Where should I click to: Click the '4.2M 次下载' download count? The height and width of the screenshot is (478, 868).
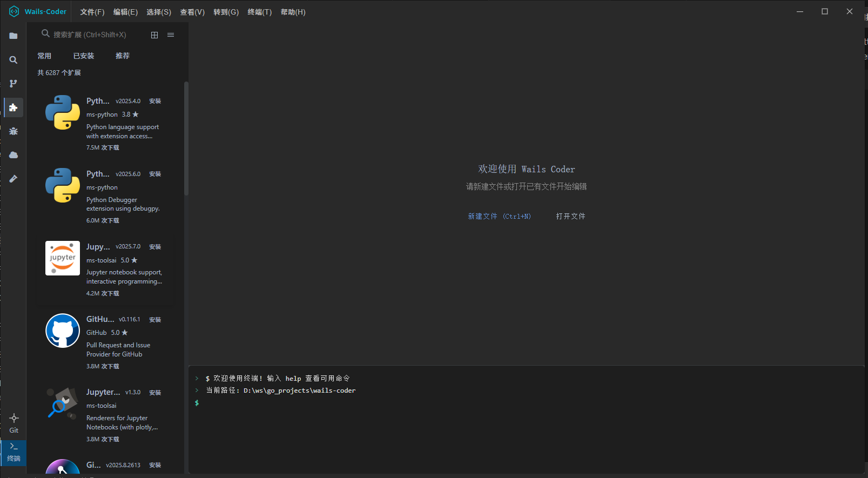pos(103,293)
